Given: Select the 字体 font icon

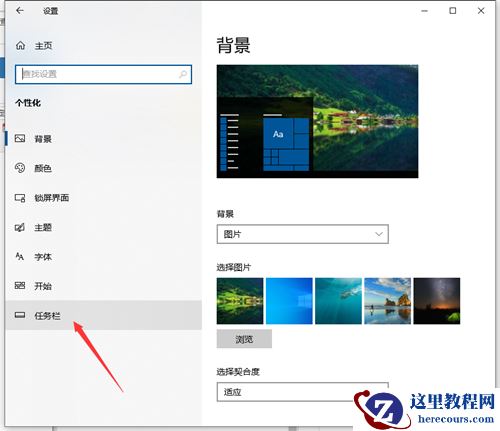Looking at the screenshot, I should coord(20,256).
